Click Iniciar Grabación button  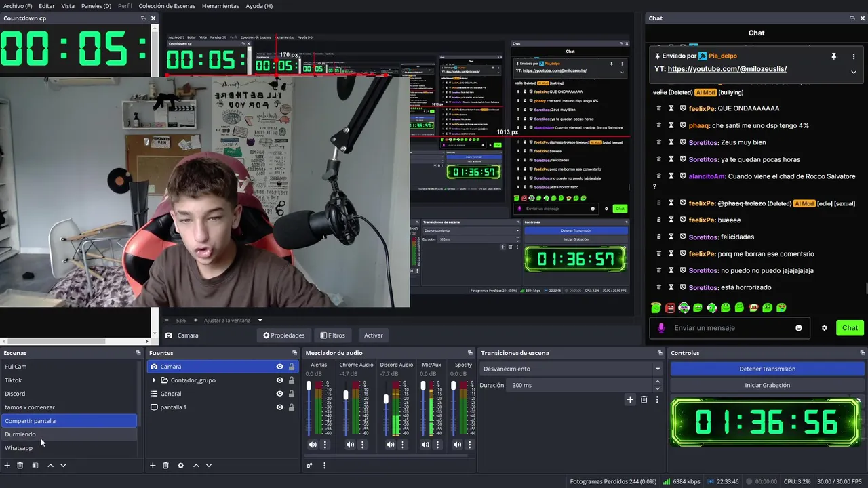pos(767,385)
